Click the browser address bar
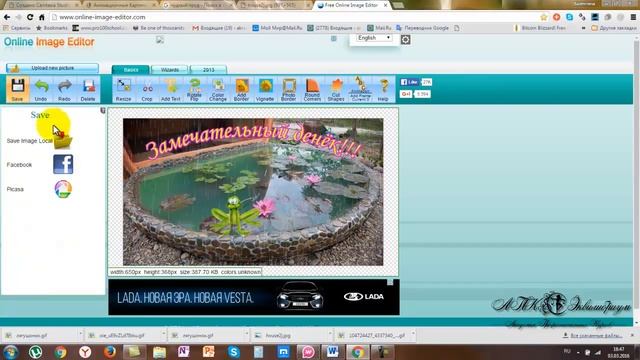The image size is (640, 360). pyautogui.click(x=294, y=17)
